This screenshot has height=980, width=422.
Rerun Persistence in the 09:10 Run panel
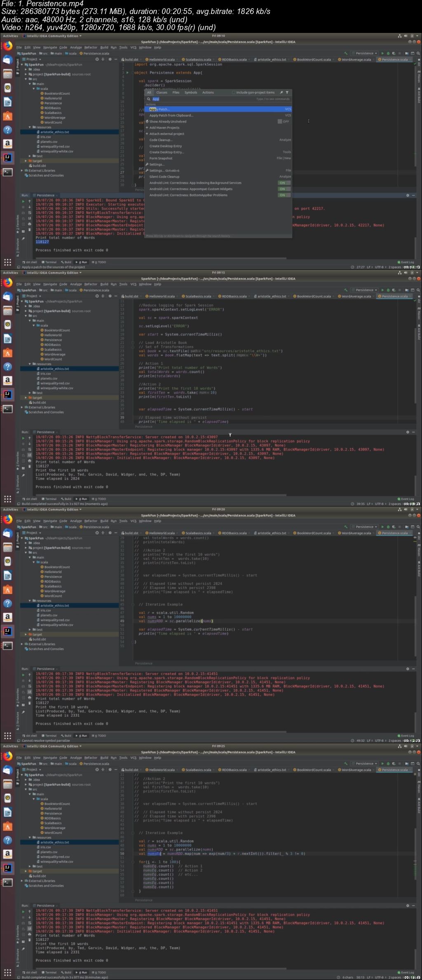click(23, 201)
